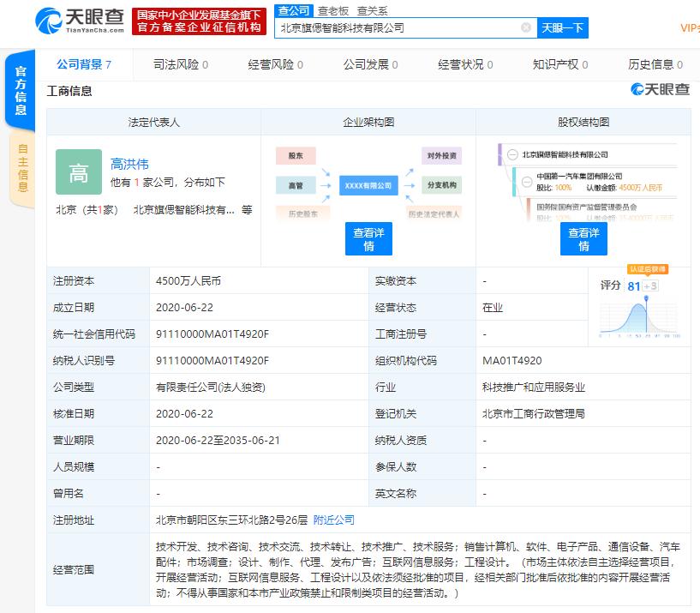Click the 认证后获得 badge above score
This screenshot has width=700, height=613.
tap(647, 269)
